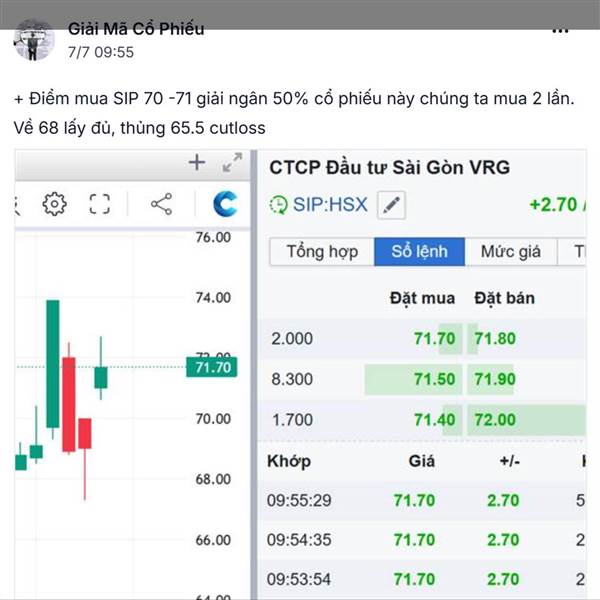Click the fullscreen frame icon
The height and width of the screenshot is (600, 600).
[99, 204]
